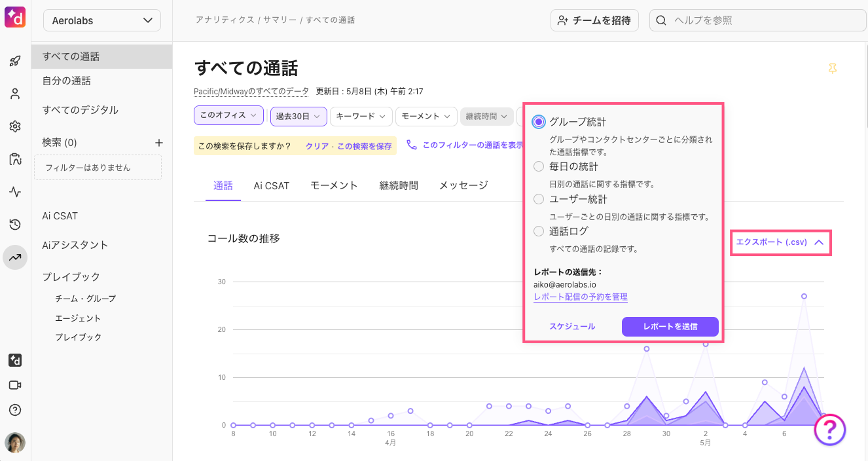Open the キーワード filter dropdown
868x461 pixels.
tap(361, 116)
